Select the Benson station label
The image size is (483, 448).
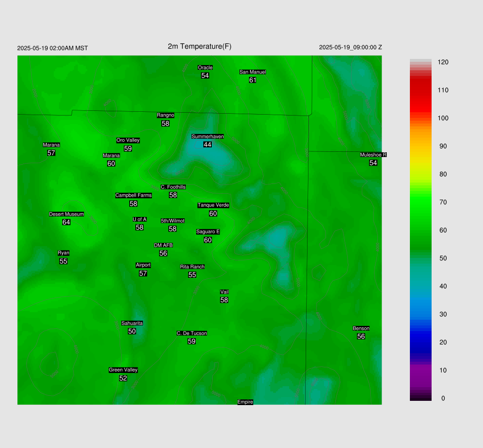click(361, 328)
